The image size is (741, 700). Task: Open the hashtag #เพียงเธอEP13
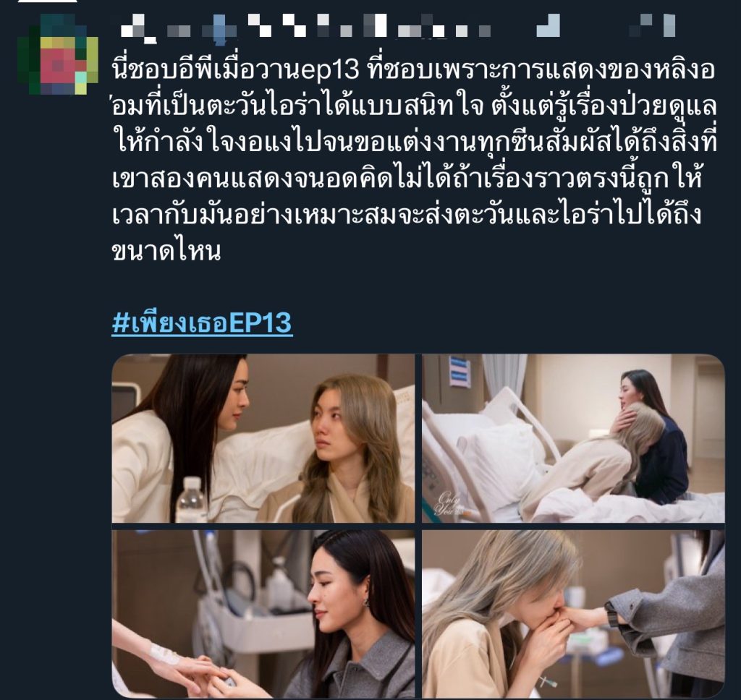pos(203,323)
